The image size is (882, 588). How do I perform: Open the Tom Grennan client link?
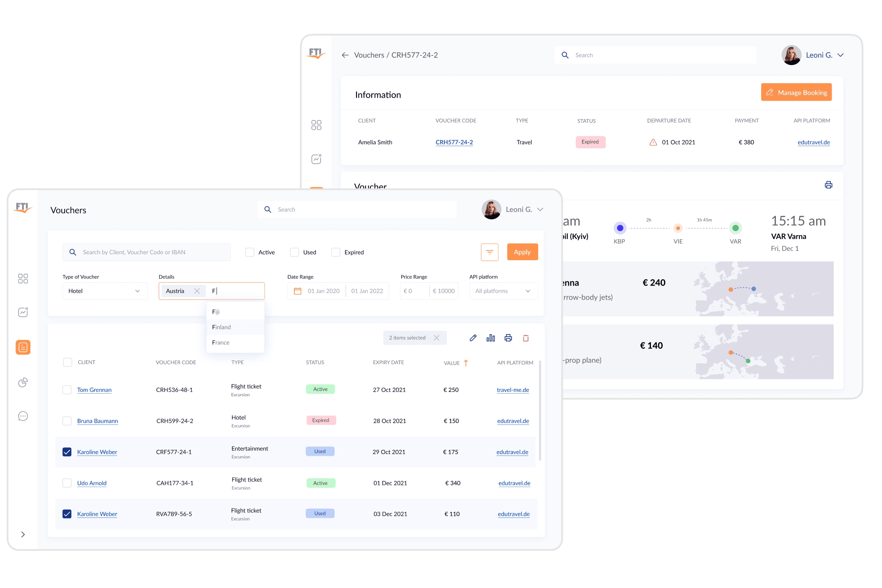94,390
